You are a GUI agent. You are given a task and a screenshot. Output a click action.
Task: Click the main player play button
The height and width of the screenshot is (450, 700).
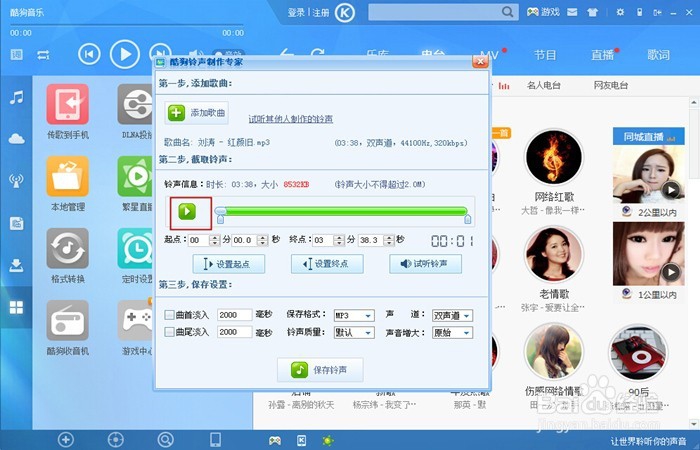[x=125, y=54]
